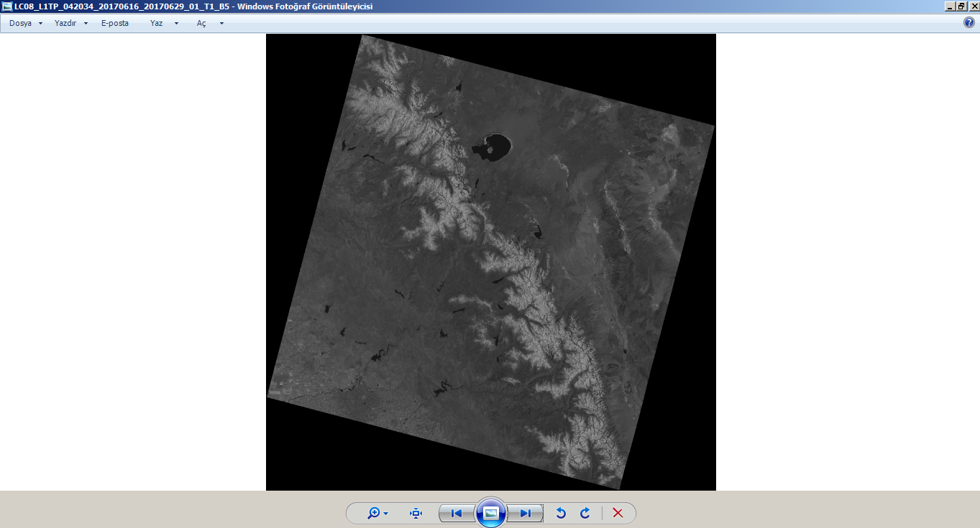Go to the previous image
This screenshot has width=980, height=528.
pos(457,513)
